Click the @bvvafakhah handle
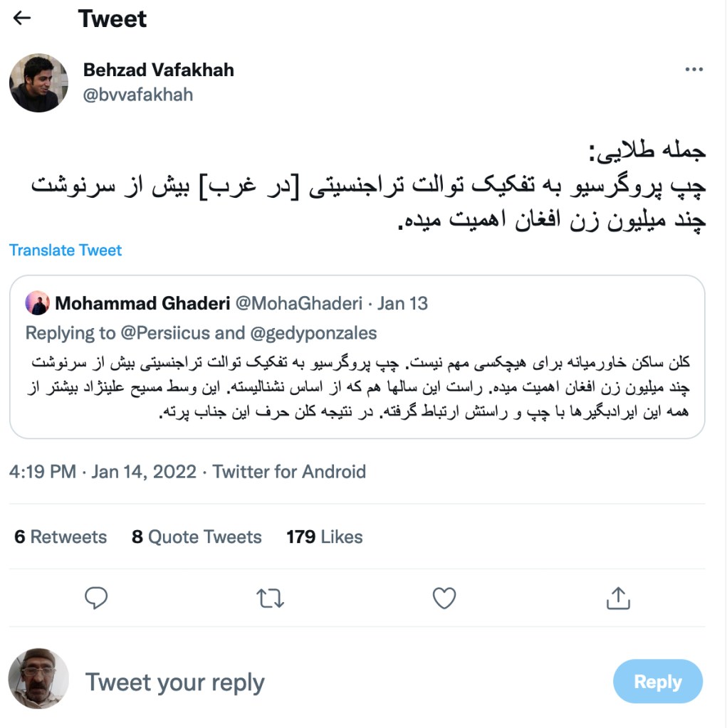This screenshot has height=728, width=727. (x=138, y=95)
